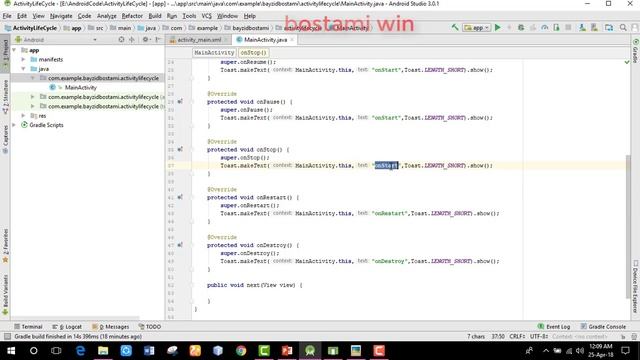Toggle the Captures side tool window tab
Screen dimensions: 640x360
click(x=5, y=140)
